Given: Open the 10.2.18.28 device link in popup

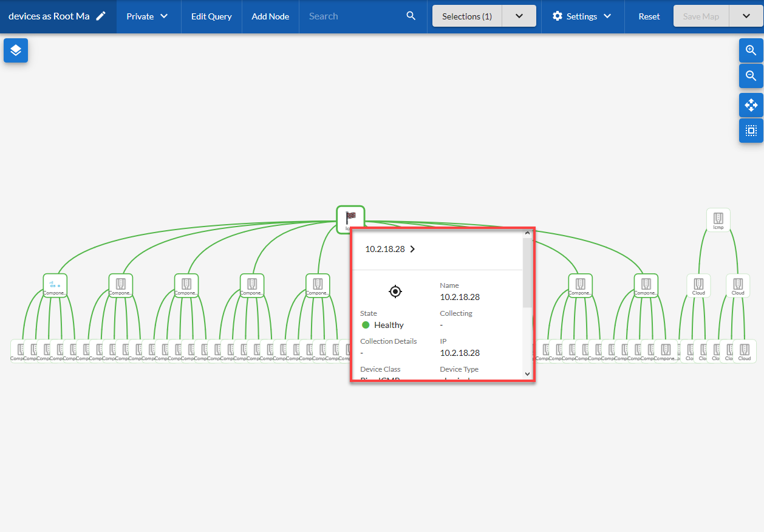Looking at the screenshot, I should coord(391,249).
